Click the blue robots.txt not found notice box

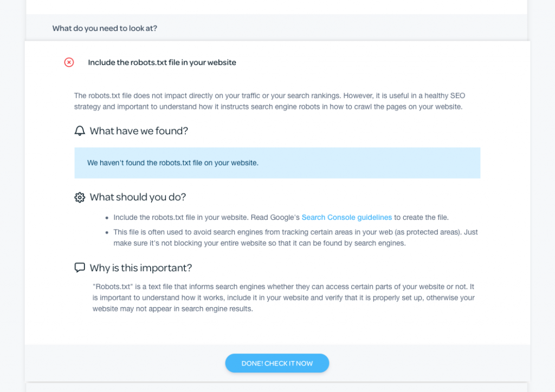point(277,163)
